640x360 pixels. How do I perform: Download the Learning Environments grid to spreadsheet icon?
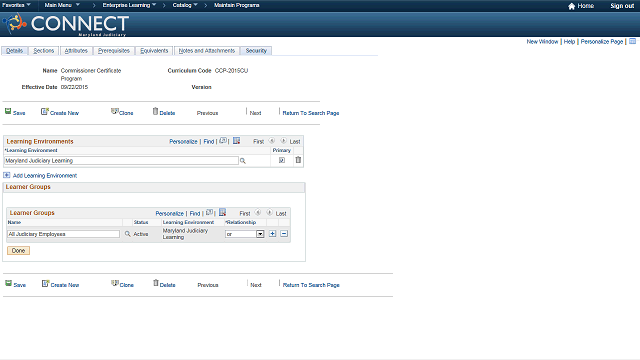(x=236, y=141)
